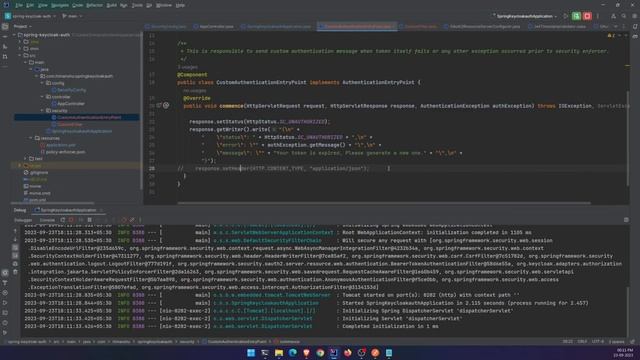Viewport: 640px width, 360px height.
Task: Open the Build menu
Action: pos(111,5)
